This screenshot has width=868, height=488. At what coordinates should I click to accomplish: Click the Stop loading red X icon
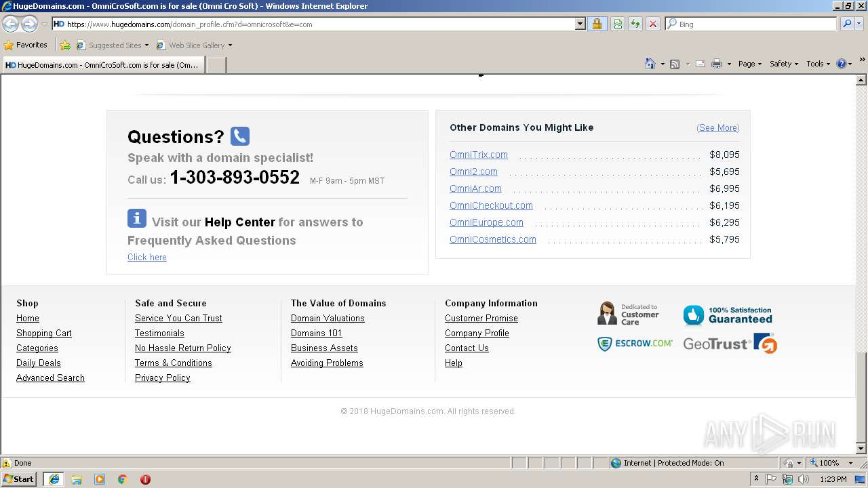click(653, 24)
